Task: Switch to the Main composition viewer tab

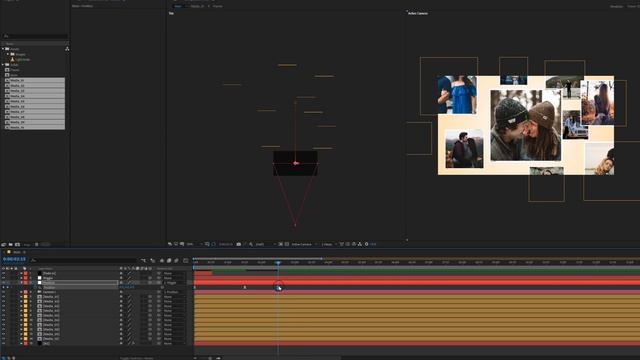Action: point(178,6)
